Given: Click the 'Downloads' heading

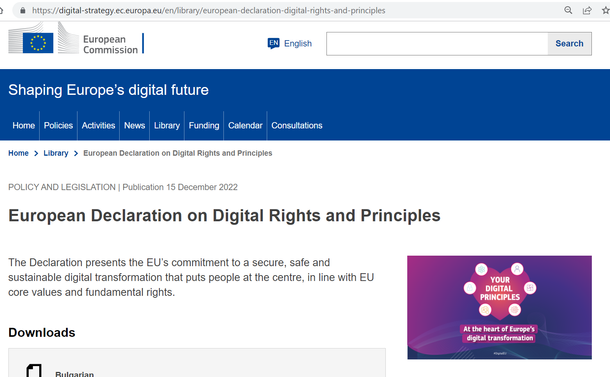Looking at the screenshot, I should click(42, 333).
